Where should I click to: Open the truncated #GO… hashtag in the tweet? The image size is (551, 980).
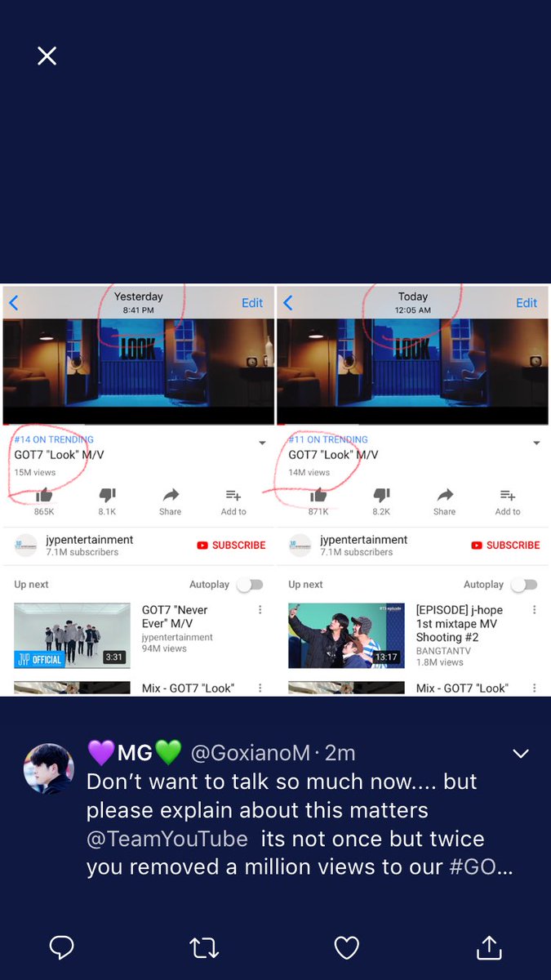(x=482, y=867)
